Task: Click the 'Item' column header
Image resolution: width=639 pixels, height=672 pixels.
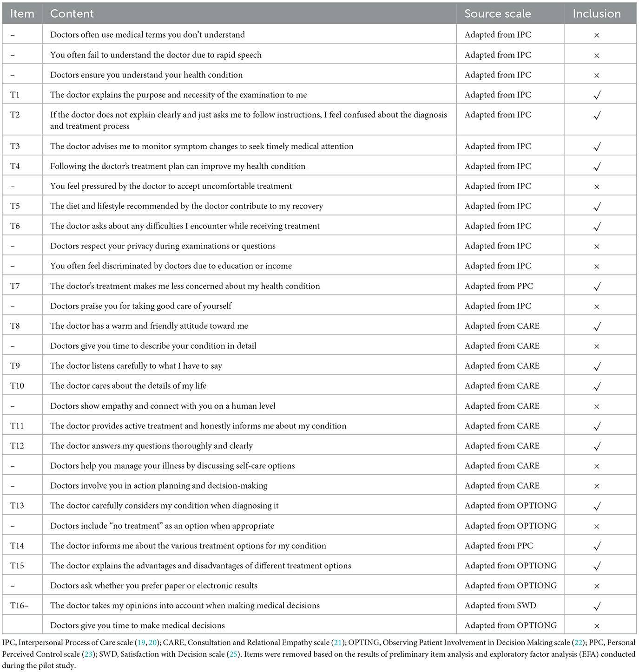Action: pos(22,14)
